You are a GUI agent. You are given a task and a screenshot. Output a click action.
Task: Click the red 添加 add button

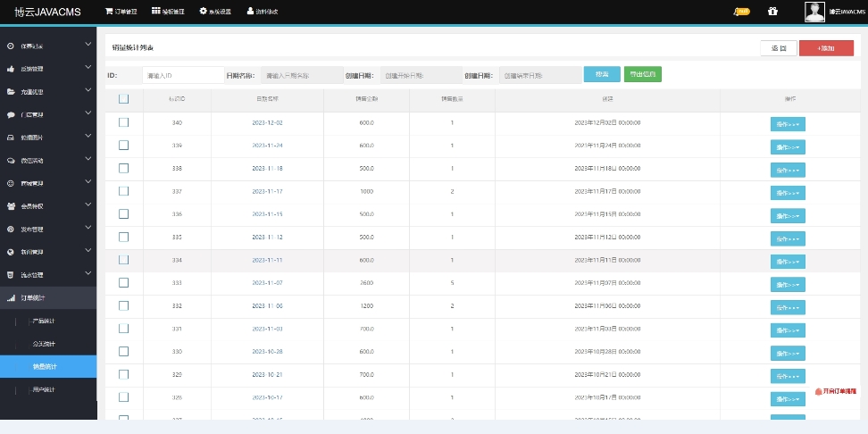pos(826,48)
